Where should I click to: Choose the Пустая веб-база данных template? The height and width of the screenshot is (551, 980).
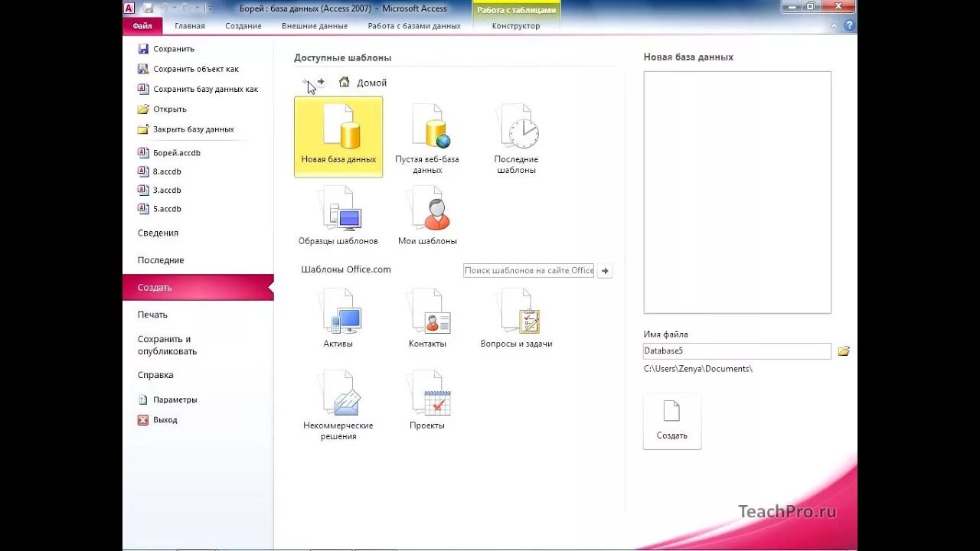pos(427,137)
